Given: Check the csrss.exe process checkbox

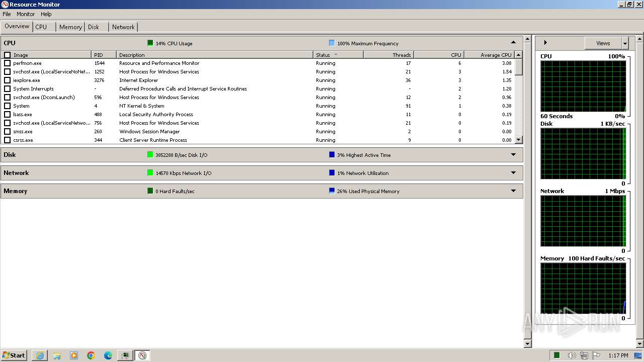Looking at the screenshot, I should (x=7, y=140).
